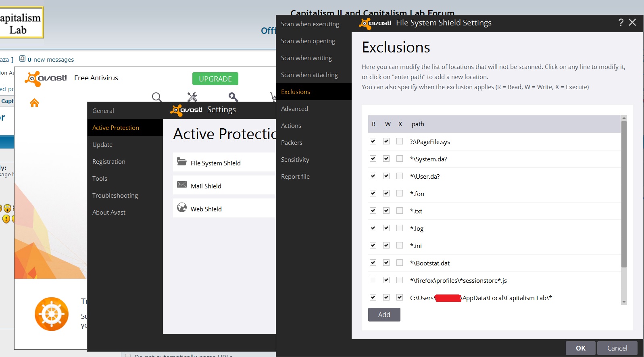Open the Scan when attaching section
The height and width of the screenshot is (357, 644).
[x=314, y=75]
